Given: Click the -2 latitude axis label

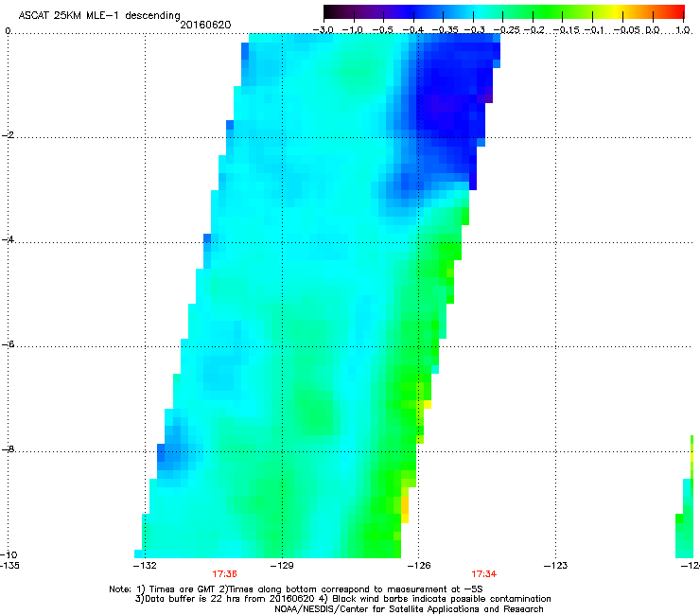Looking at the screenshot, I should click(x=8, y=135).
